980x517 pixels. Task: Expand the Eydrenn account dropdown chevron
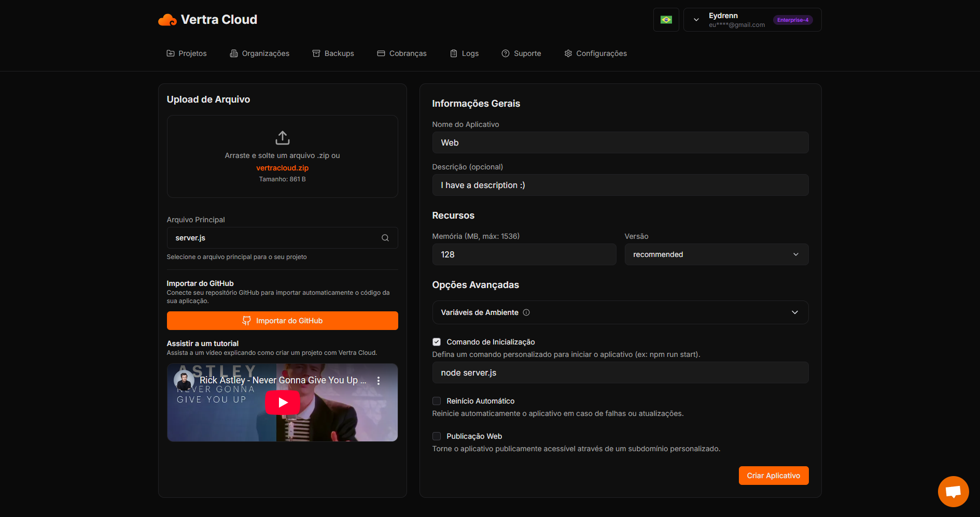pos(696,20)
